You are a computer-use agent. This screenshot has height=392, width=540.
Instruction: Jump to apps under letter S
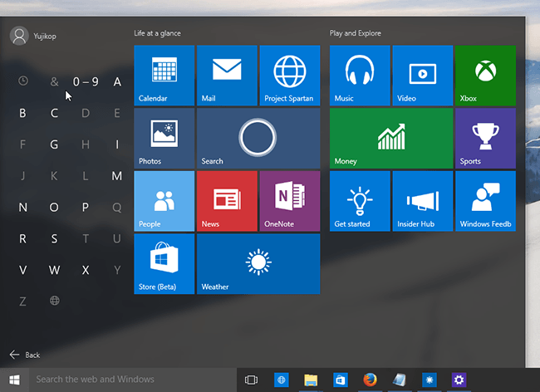[x=54, y=239]
